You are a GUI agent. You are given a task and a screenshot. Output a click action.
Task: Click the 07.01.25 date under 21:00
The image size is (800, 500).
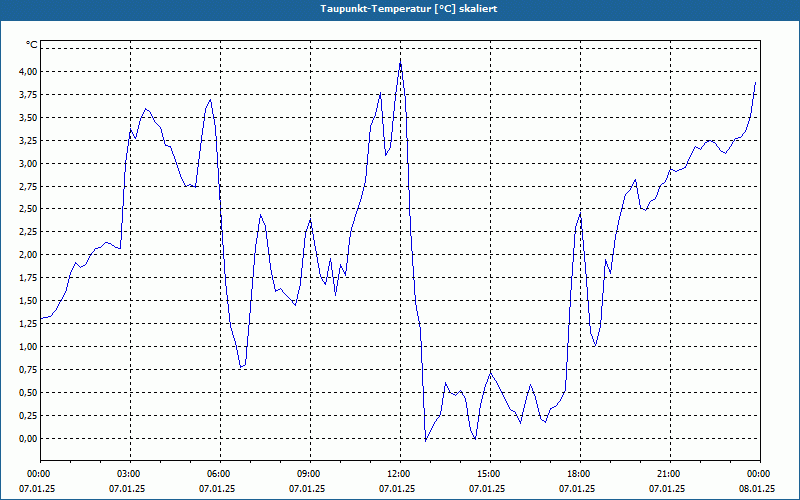click(667, 489)
